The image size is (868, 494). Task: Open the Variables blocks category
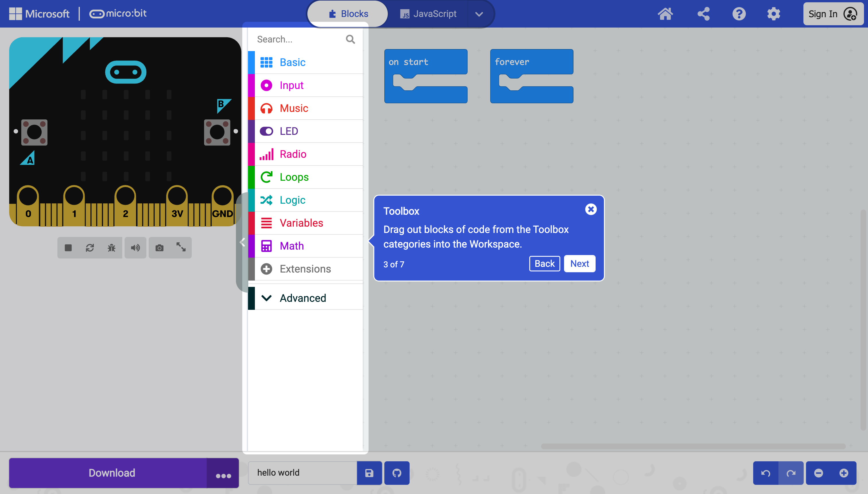tap(305, 223)
